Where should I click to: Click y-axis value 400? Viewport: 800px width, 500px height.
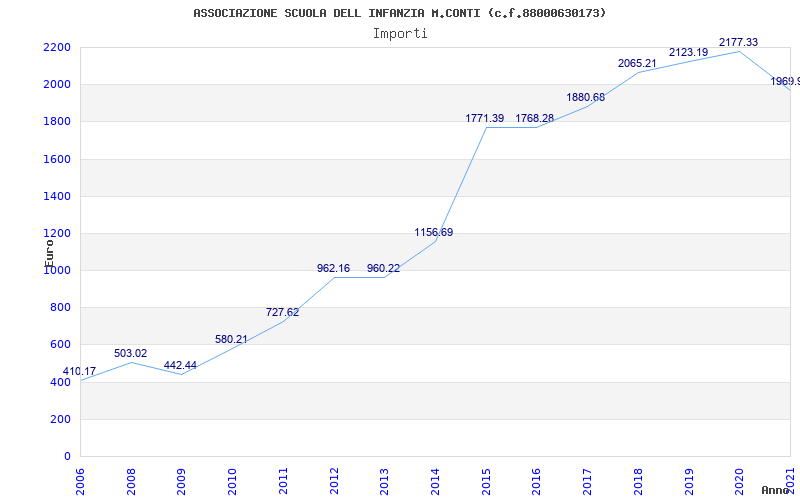(60, 382)
